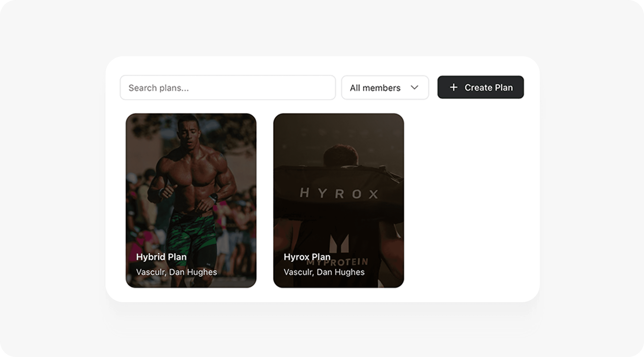The width and height of the screenshot is (644, 357).
Task: Click the Hybrid Plan title text
Action: coord(161,257)
